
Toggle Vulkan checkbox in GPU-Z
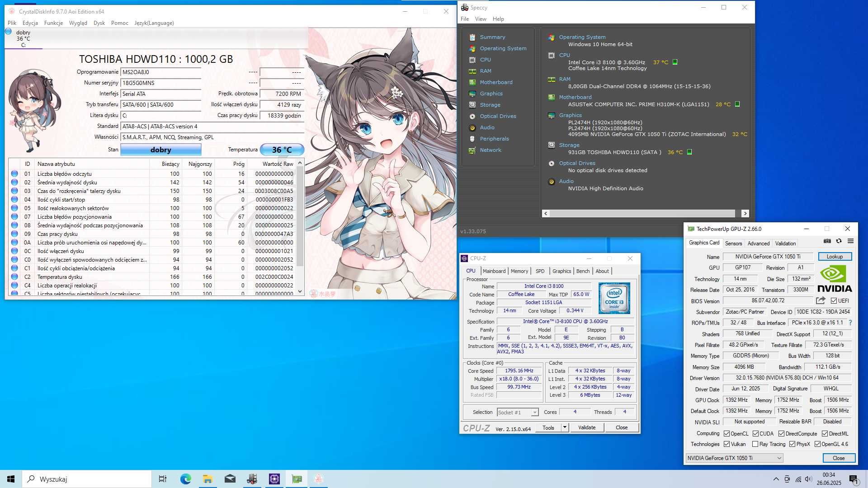tap(726, 444)
